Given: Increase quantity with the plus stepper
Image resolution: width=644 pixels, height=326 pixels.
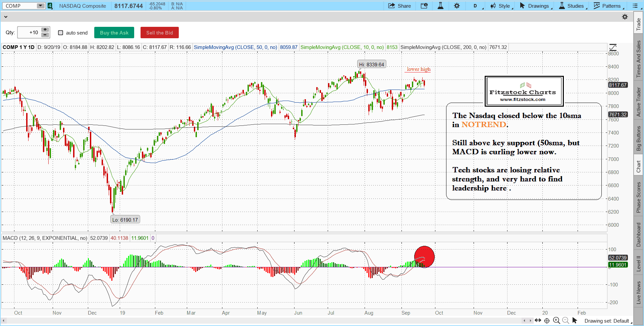Looking at the screenshot, I should 45,30.
